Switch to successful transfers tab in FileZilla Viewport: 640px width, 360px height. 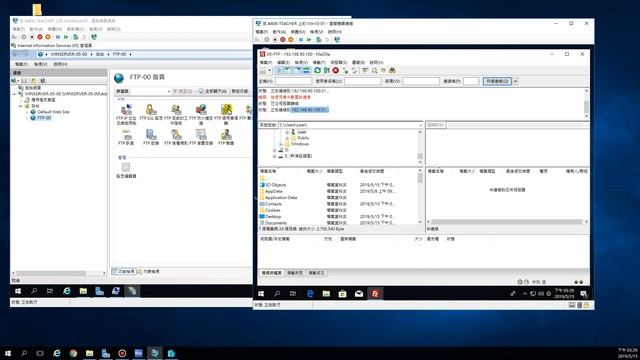316,273
